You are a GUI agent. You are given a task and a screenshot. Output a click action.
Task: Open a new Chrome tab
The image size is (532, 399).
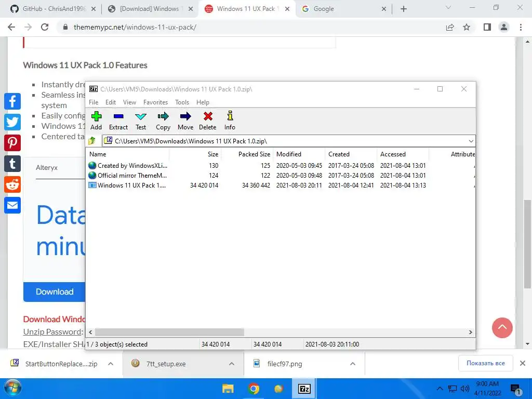point(403,9)
